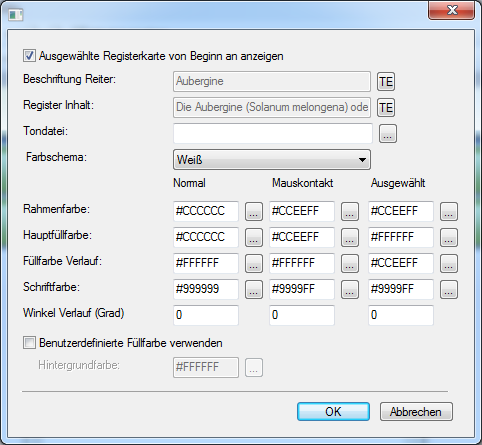This screenshot has width=482, height=445.
Task: Pick Normal Schriftfarbe via ellipsis button
Action: point(254,289)
